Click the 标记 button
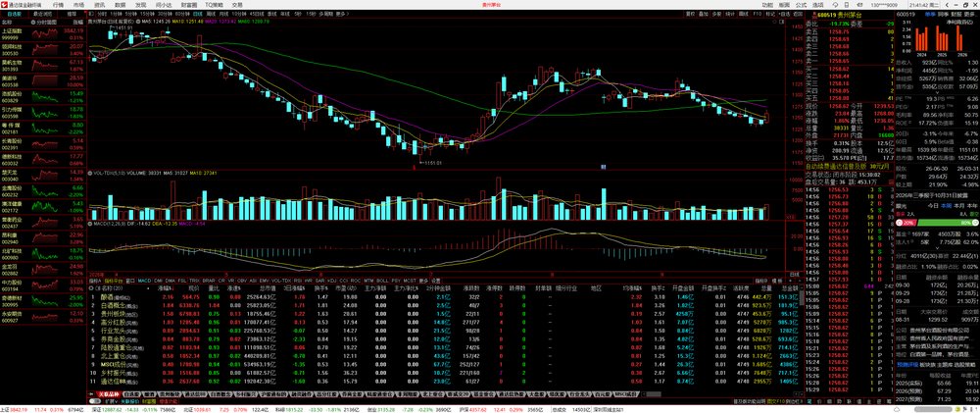Image resolution: width=980 pixels, height=413 pixels. pos(770,14)
